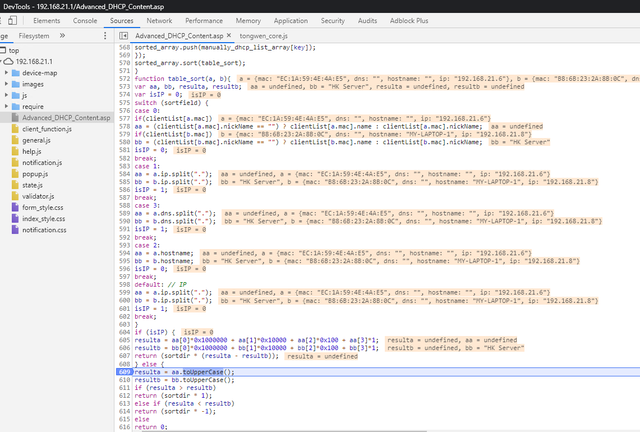The width and height of the screenshot is (640, 432).
Task: Open index_style.css file
Action: tap(43, 219)
